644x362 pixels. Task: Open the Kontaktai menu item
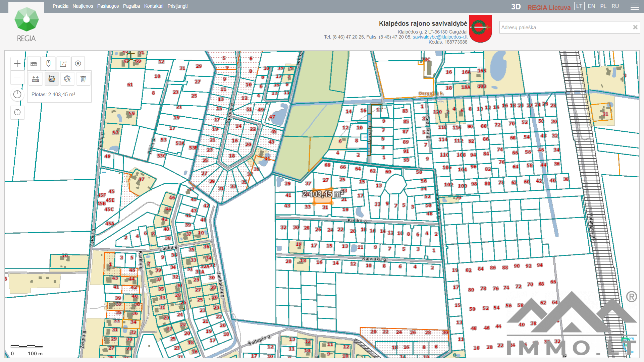pos(154,6)
